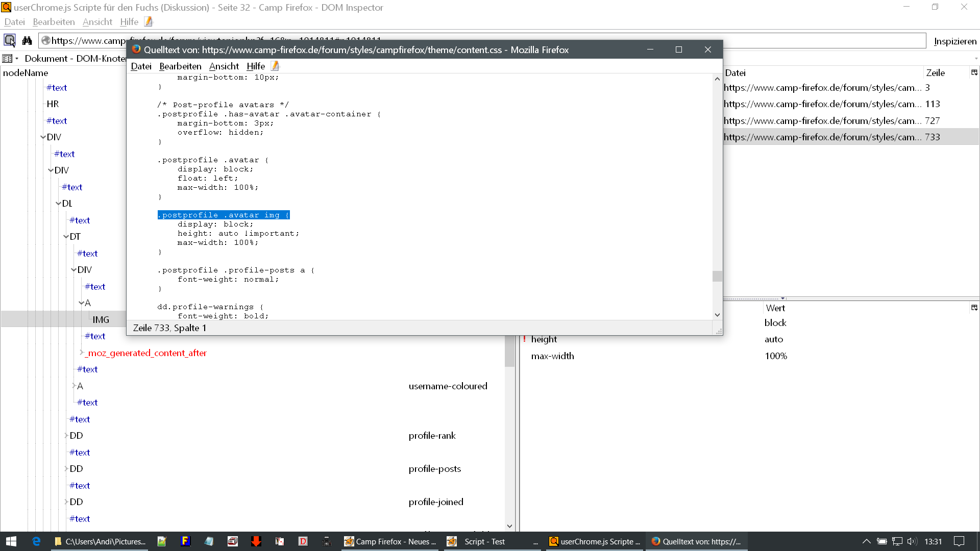980x551 pixels.
Task: Click the document viewer list icon
Action: 8,59
